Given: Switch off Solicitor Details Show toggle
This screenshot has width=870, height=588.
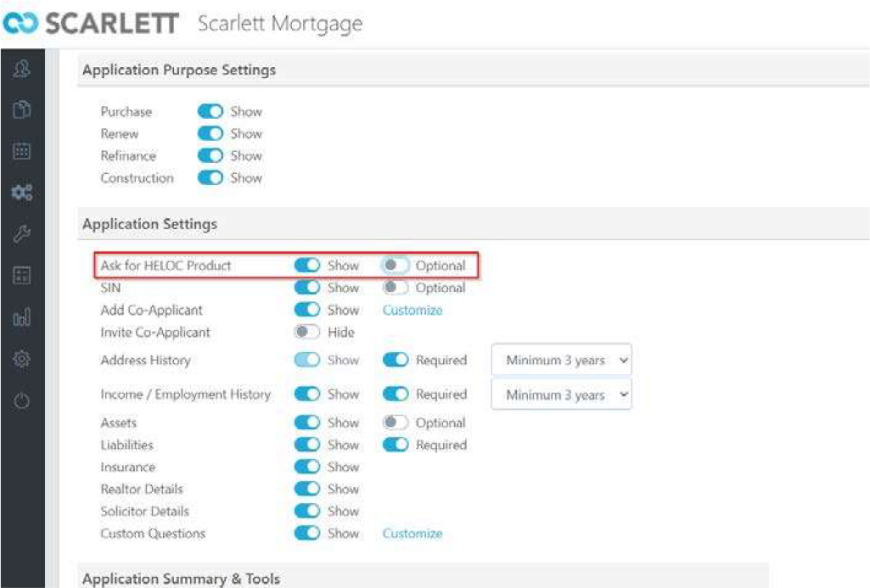Looking at the screenshot, I should 307,511.
